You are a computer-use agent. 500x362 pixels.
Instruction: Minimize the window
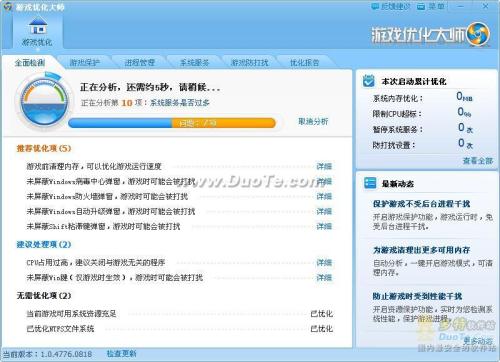click(x=461, y=6)
